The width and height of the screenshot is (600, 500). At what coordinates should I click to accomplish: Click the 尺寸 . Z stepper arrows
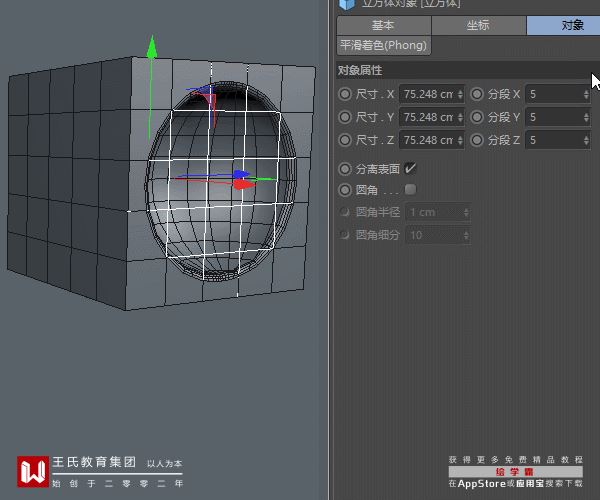click(460, 140)
